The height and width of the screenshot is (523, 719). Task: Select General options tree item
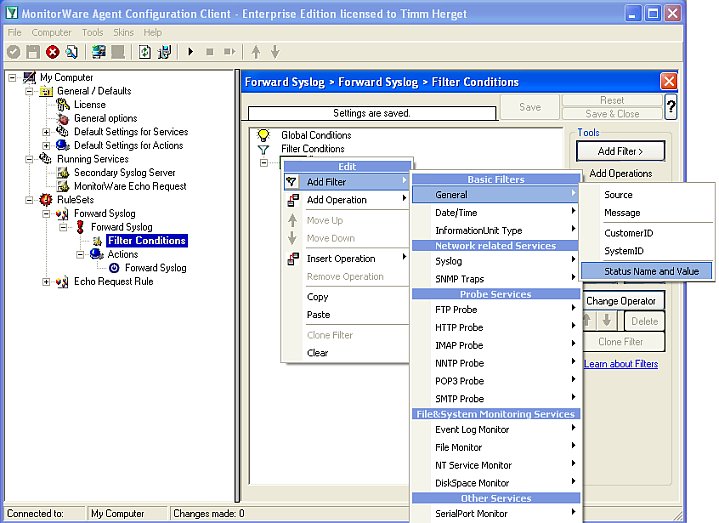[x=105, y=118]
